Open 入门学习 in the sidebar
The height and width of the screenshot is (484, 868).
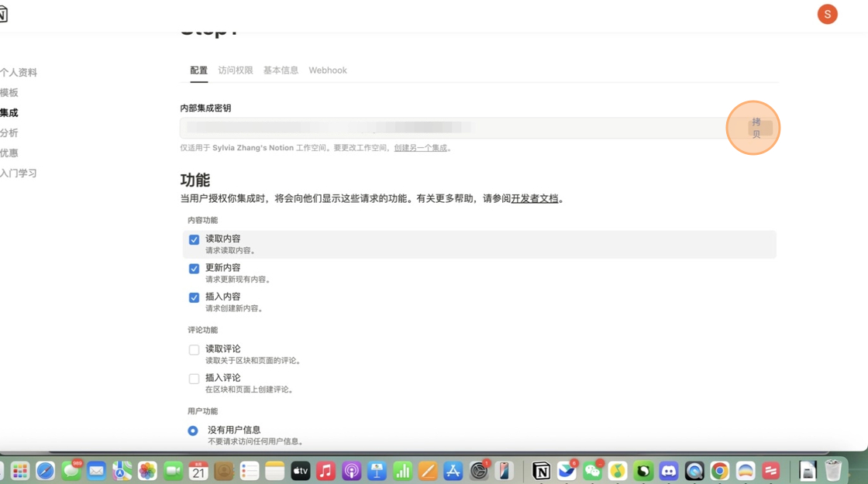pyautogui.click(x=19, y=173)
